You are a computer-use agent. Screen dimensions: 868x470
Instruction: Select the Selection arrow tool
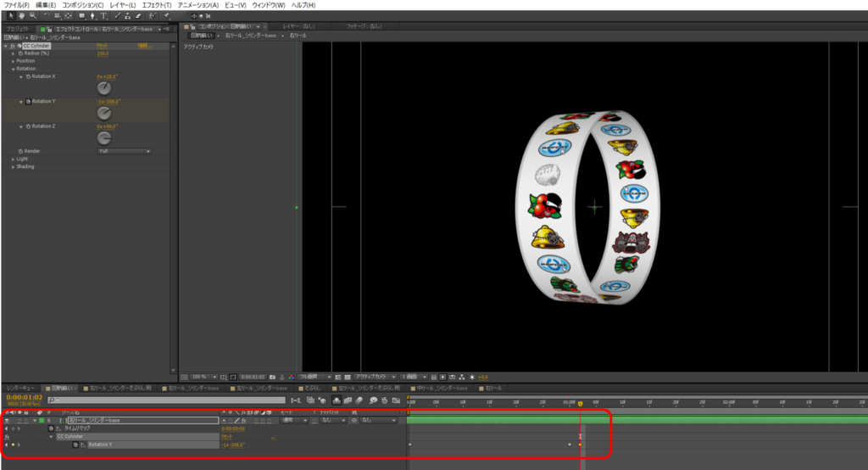point(11,15)
